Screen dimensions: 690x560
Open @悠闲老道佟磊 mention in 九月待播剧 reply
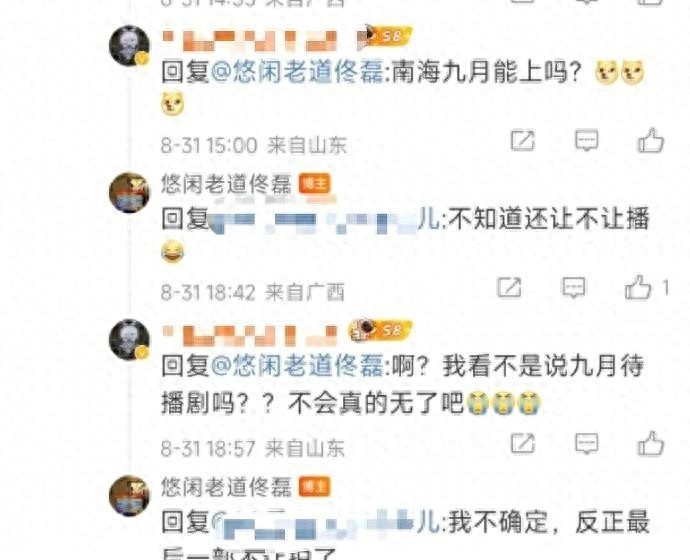point(297,366)
